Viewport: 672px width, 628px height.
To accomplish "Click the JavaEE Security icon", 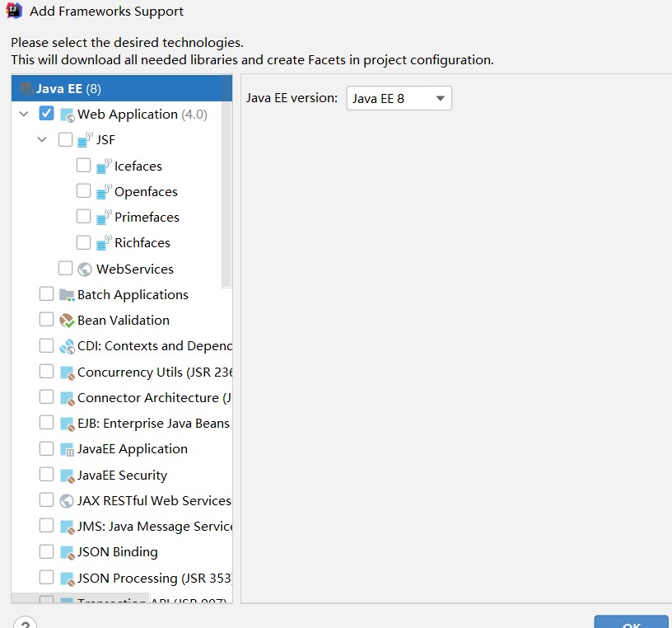I will (68, 476).
